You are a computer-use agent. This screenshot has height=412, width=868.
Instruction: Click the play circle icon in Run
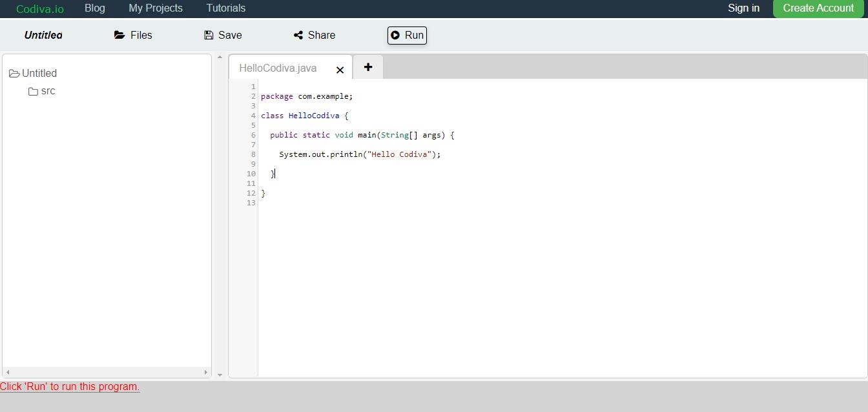(395, 36)
